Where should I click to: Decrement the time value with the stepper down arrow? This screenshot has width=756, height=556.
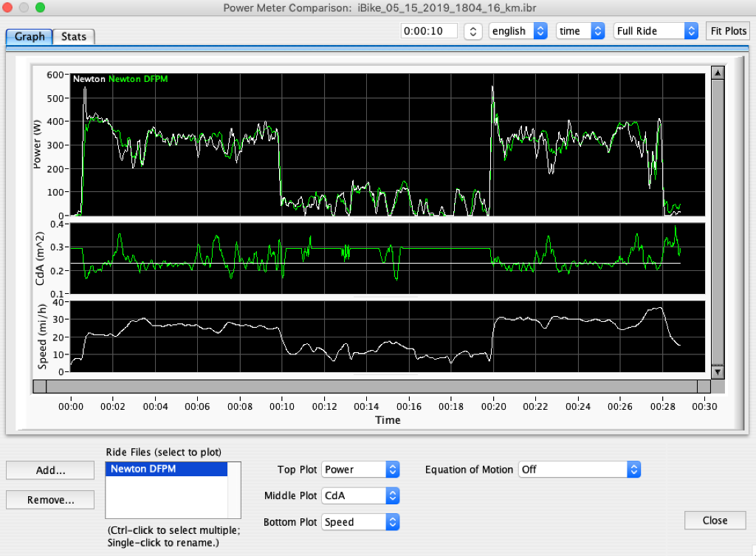point(472,34)
